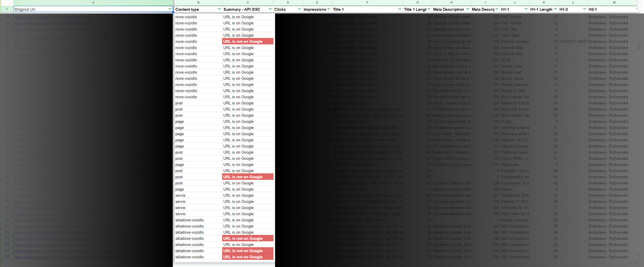
Task: Select 'skladove-vozidlo' cell in row 152
Action: (x=198, y=220)
